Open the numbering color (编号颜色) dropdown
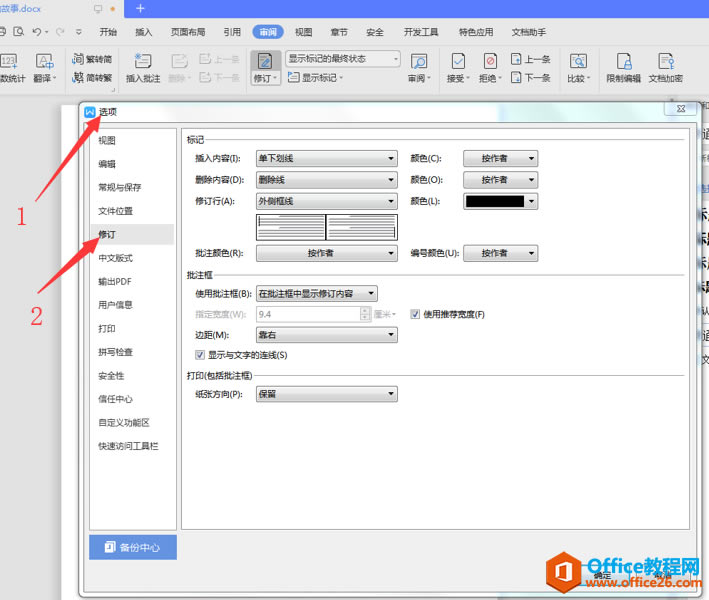The width and height of the screenshot is (709, 600). click(x=501, y=253)
